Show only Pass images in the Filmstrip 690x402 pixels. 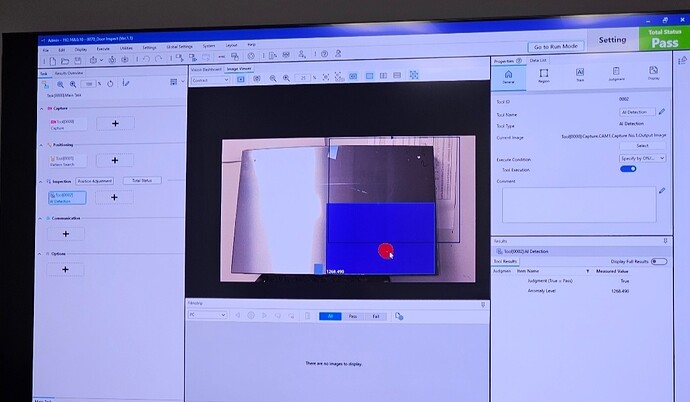pos(353,316)
